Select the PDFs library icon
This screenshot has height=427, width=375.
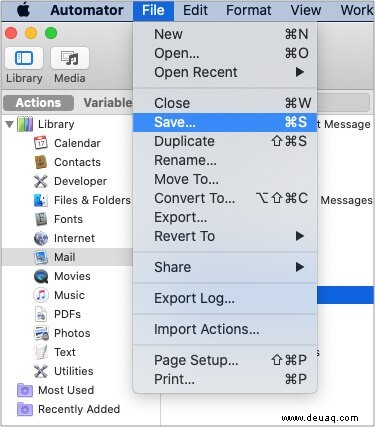41,314
